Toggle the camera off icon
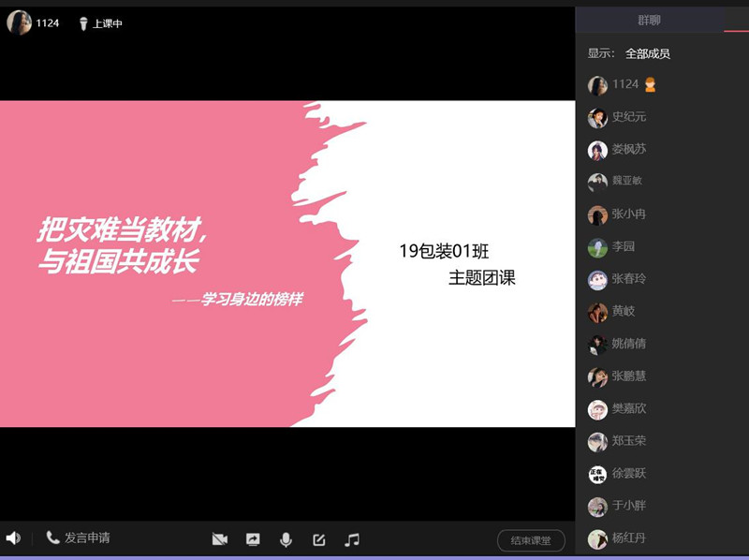This screenshot has width=749, height=560. (220, 539)
